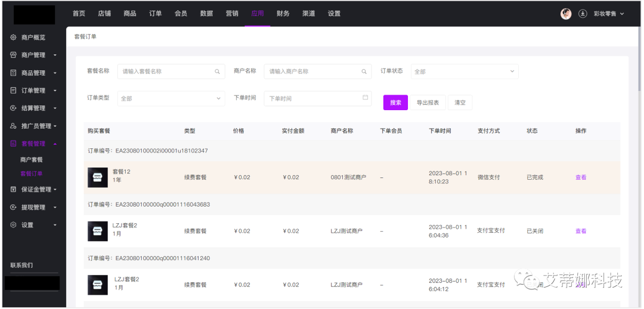Click package thumbnail of order ending 041240
This screenshot has width=644, height=309.
98,285
